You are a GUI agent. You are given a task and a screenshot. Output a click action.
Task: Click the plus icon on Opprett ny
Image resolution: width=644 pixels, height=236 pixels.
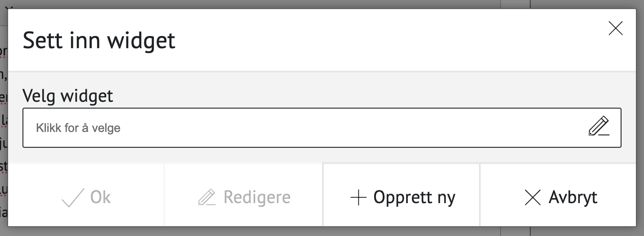click(358, 197)
